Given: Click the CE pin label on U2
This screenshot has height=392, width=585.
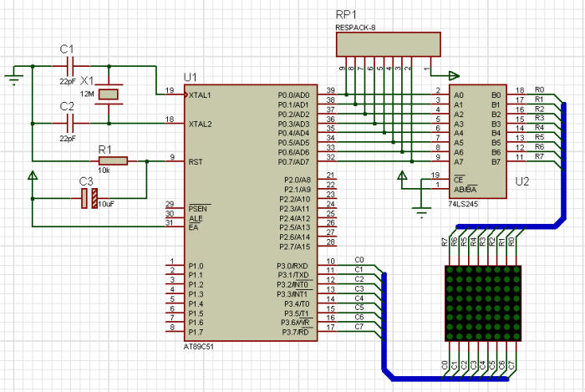Looking at the screenshot, I should (459, 180).
